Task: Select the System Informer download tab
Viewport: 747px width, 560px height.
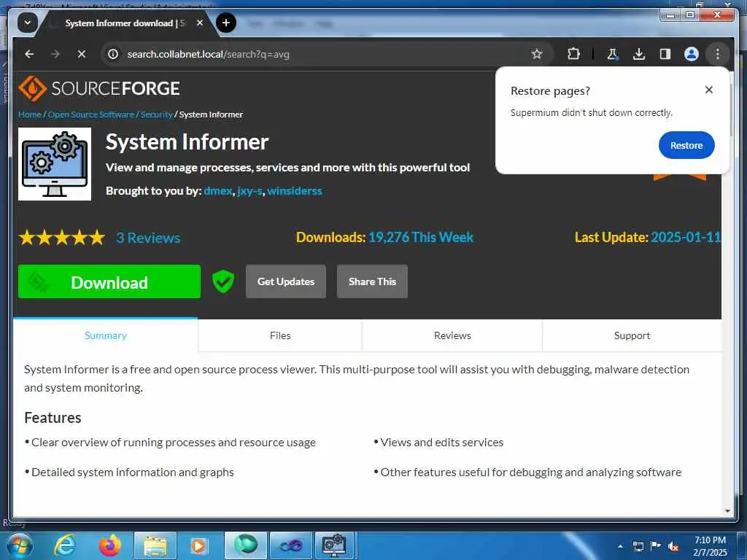Action: (126, 23)
